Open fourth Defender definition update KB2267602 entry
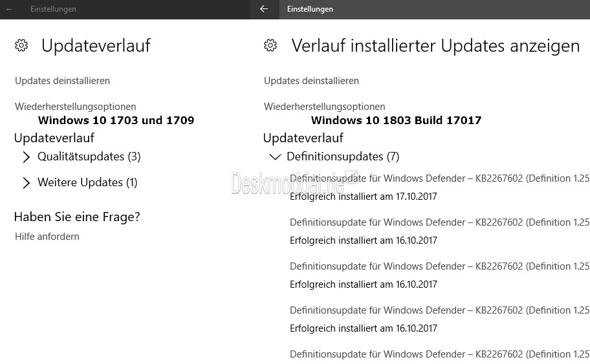The height and width of the screenshot is (364, 590). (x=439, y=310)
